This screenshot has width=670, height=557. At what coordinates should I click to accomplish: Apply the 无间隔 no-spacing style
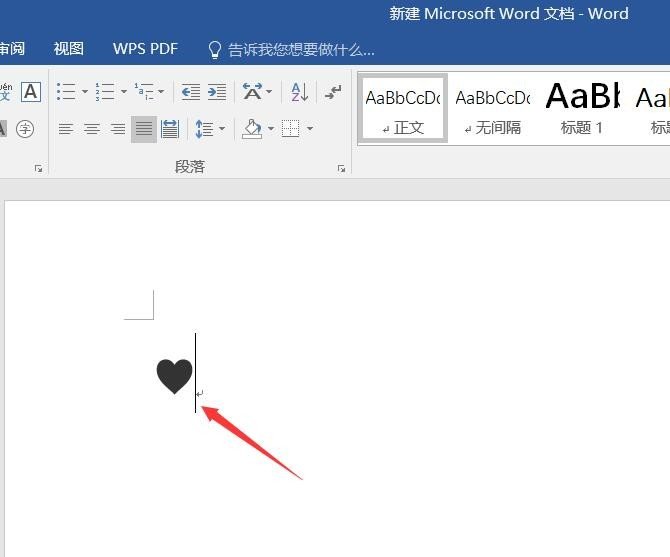click(492, 109)
